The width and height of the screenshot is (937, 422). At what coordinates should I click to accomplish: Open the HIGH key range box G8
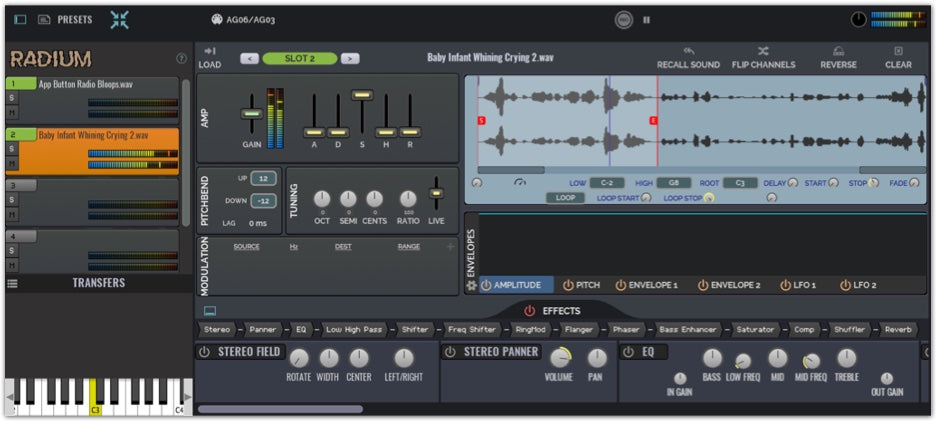pyautogui.click(x=674, y=183)
